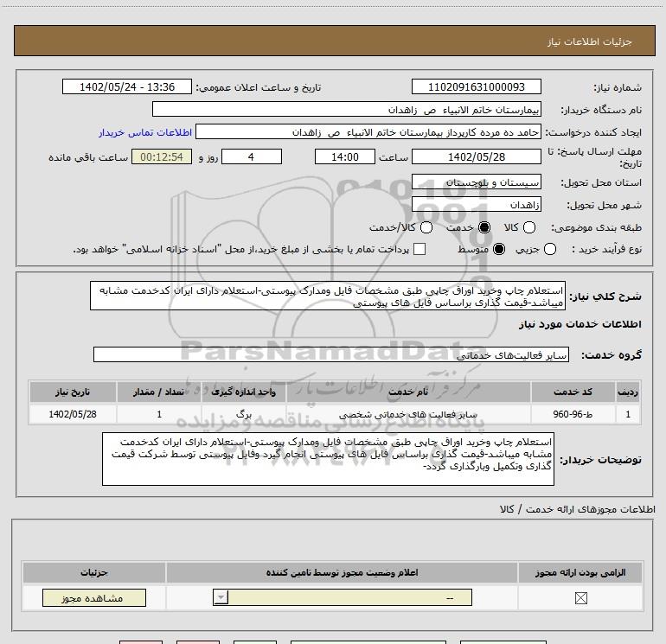
Task: Click the service group field سایر فعالیت‌های خدماتی
Action: pos(331,354)
